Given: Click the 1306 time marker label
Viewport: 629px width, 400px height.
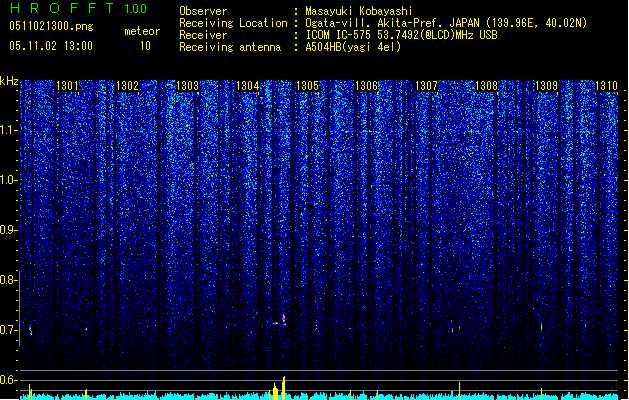Looking at the screenshot, I should pyautogui.click(x=367, y=86).
